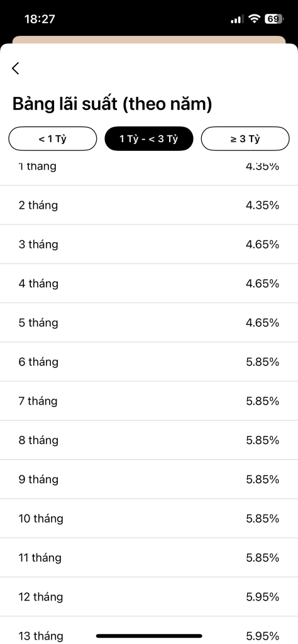Open the 6 tháng term row
The height and width of the screenshot is (644, 298).
tap(149, 362)
